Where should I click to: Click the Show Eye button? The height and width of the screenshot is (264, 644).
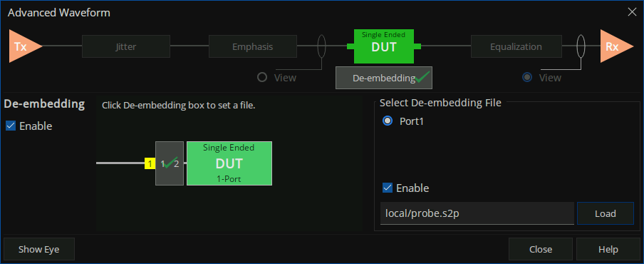pos(39,249)
